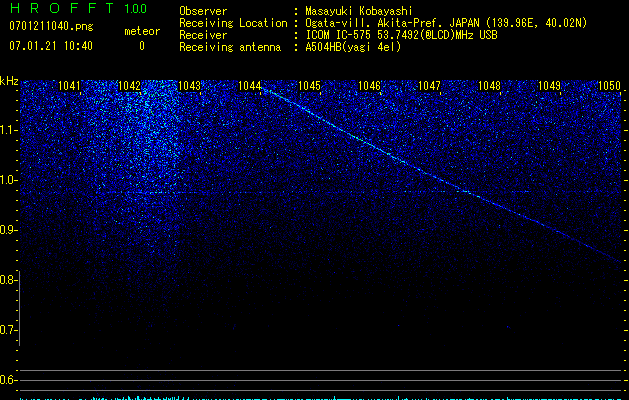Select the file name 0701211040.png
This screenshot has height=400, width=629.
51,26
